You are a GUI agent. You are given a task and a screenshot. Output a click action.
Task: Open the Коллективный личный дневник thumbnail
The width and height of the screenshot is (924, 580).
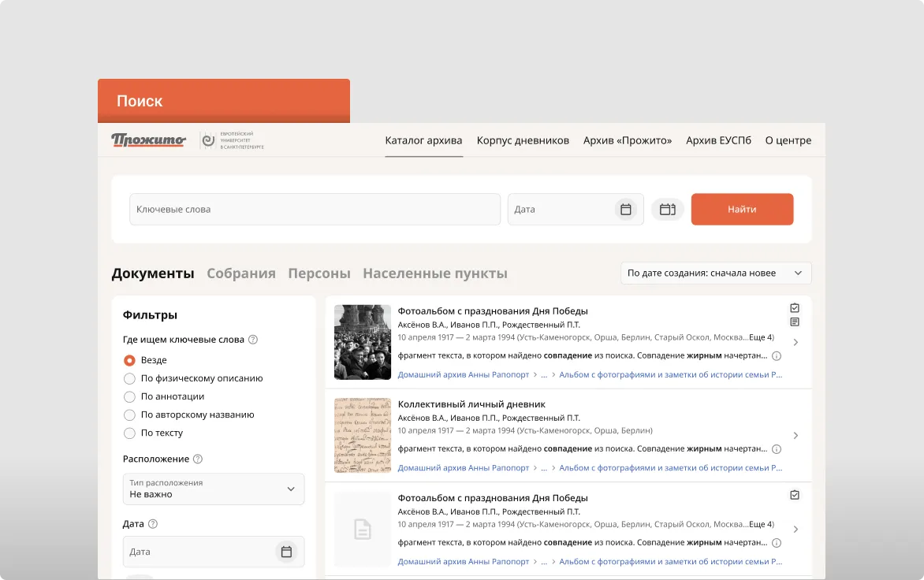pyautogui.click(x=363, y=435)
